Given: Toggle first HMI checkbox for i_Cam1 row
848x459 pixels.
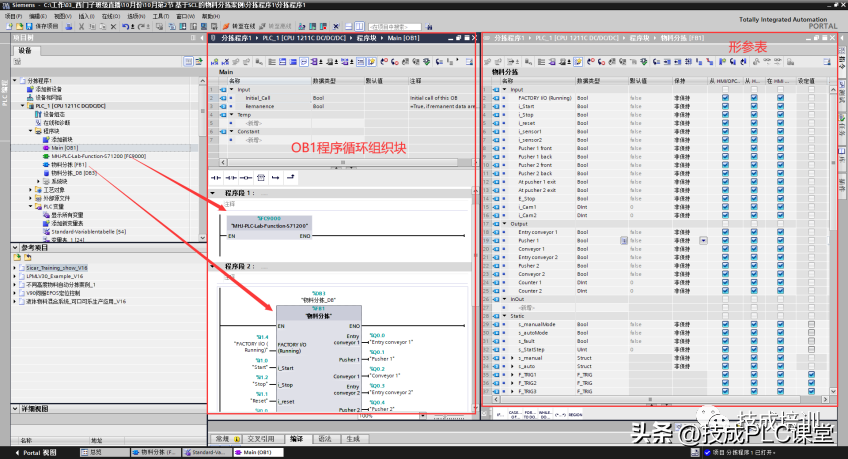Looking at the screenshot, I should [x=725, y=207].
